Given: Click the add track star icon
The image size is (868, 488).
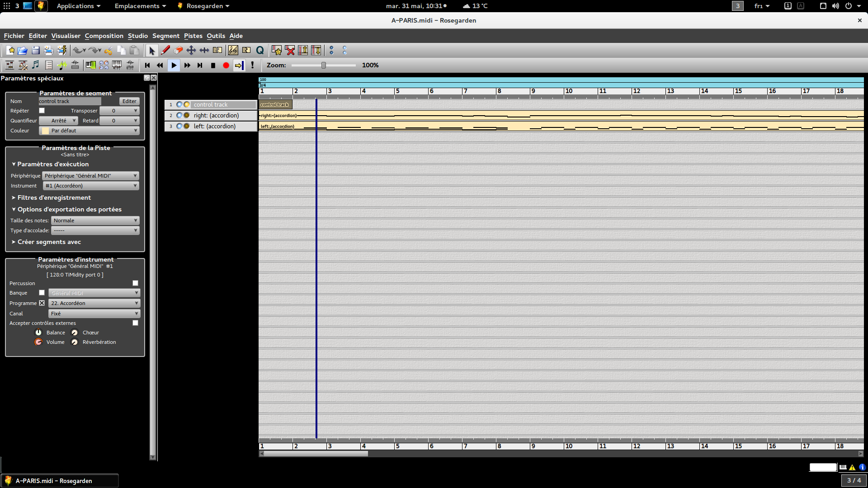Looking at the screenshot, I should coord(277,50).
